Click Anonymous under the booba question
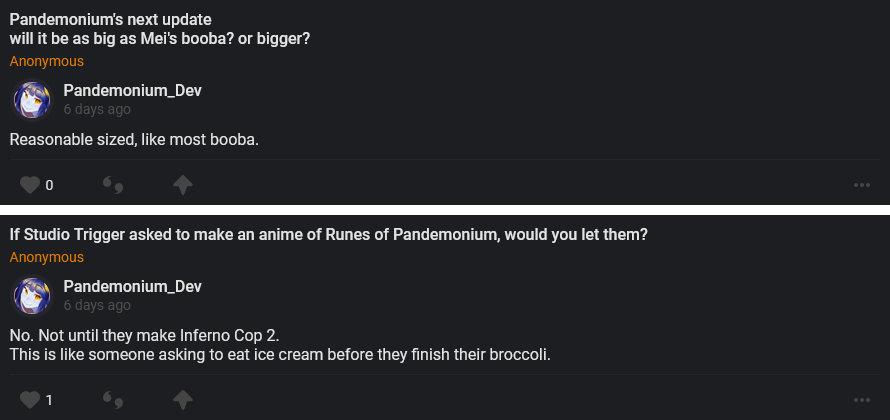This screenshot has height=420, width=890. point(47,61)
